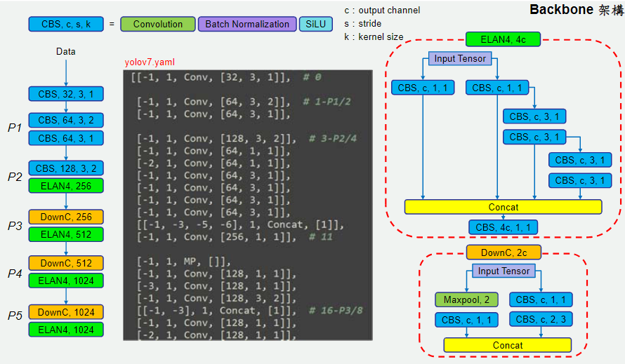Select the 'DownC, 512' orange block

pyautogui.click(x=66, y=263)
